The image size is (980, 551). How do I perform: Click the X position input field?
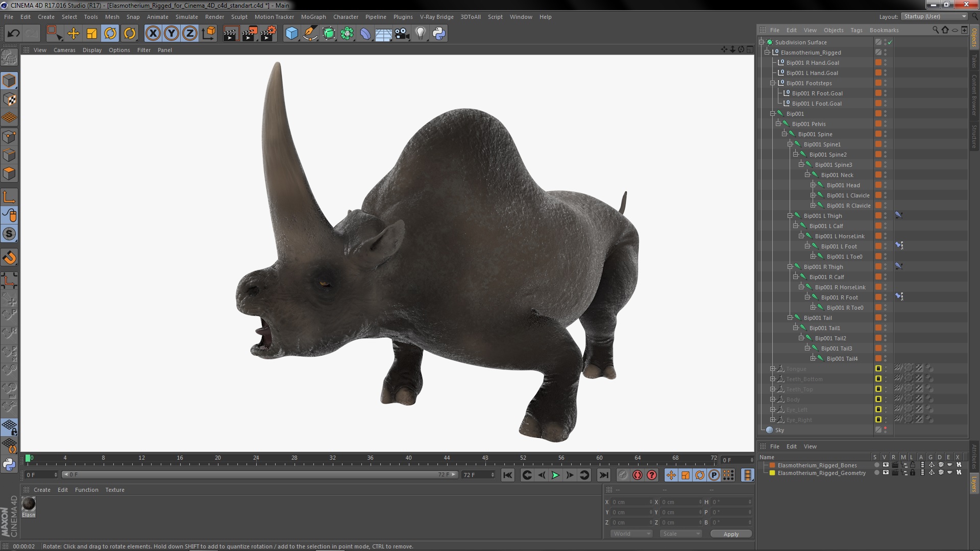(x=631, y=502)
